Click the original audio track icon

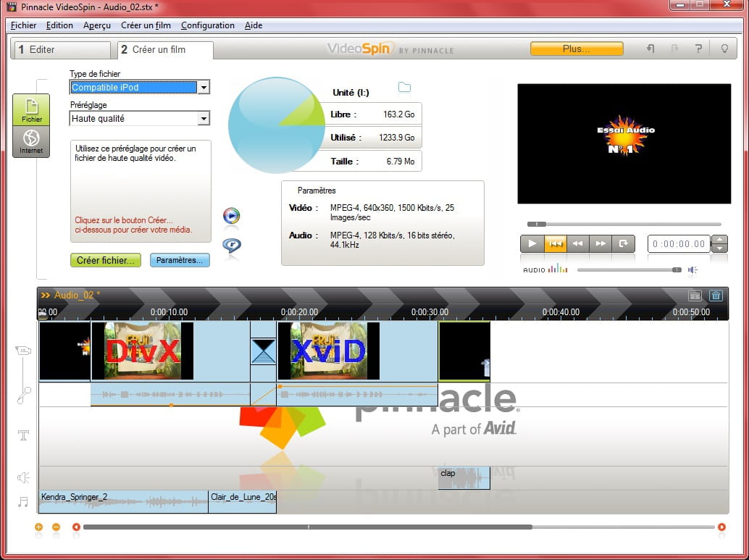(23, 395)
